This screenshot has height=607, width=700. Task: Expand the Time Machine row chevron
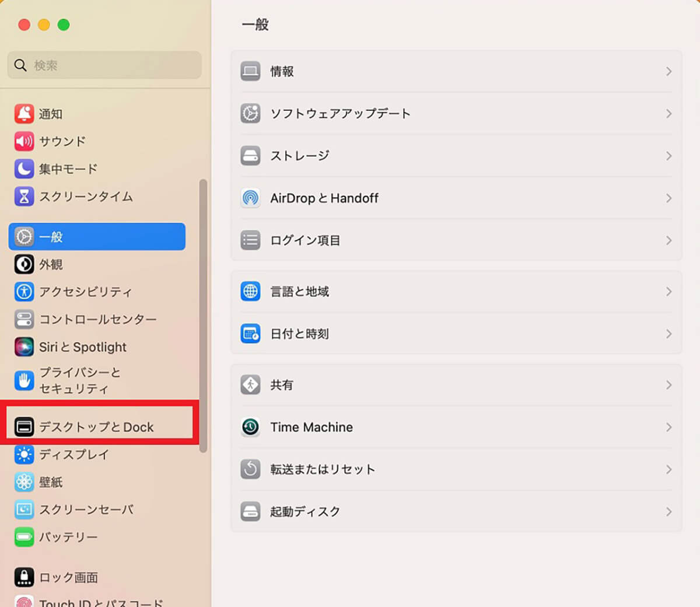click(x=668, y=427)
